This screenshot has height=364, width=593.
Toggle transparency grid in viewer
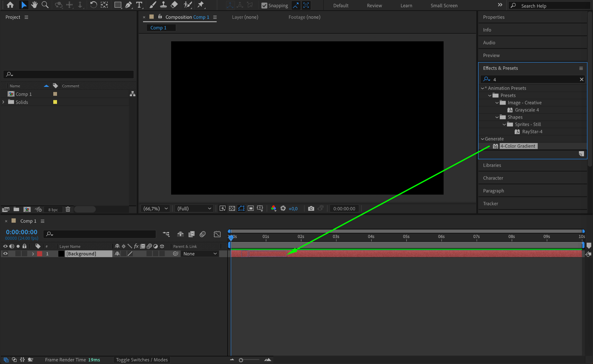pyautogui.click(x=232, y=208)
